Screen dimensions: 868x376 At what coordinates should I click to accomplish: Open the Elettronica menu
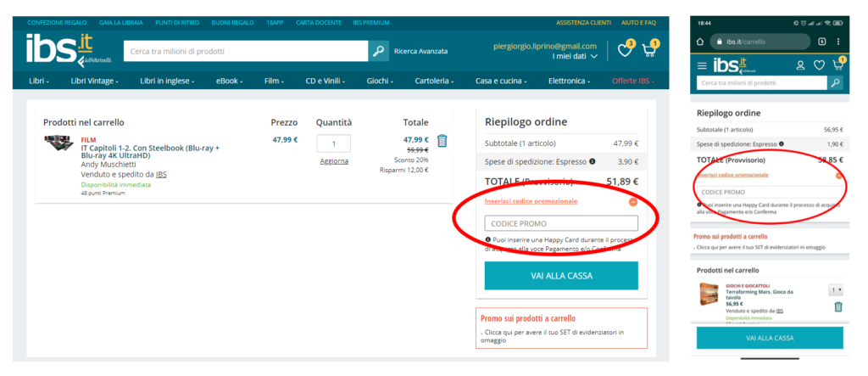(569, 81)
